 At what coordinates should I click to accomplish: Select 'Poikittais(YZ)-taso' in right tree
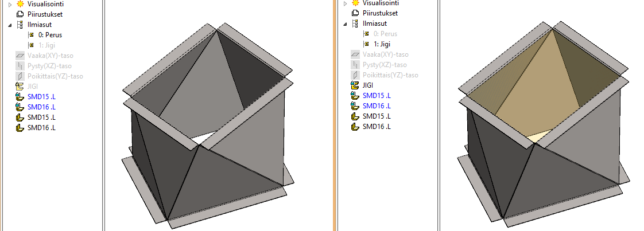(390, 75)
